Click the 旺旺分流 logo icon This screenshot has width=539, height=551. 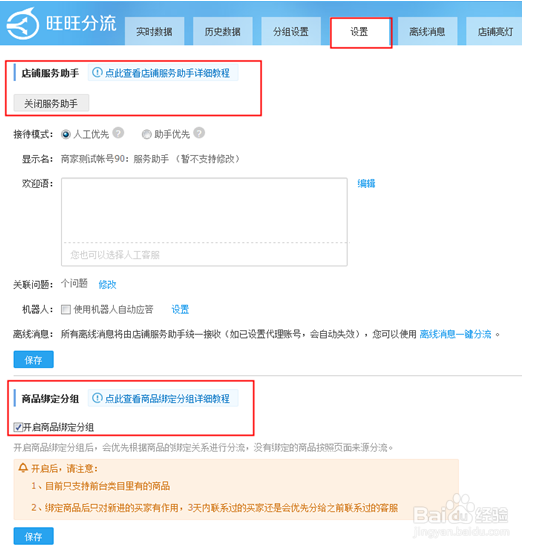point(23,24)
